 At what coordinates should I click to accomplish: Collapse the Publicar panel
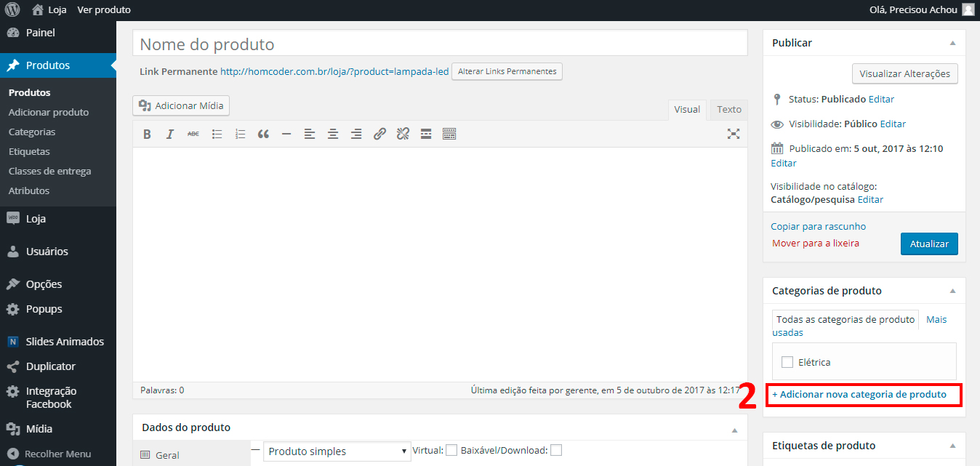coord(952,43)
